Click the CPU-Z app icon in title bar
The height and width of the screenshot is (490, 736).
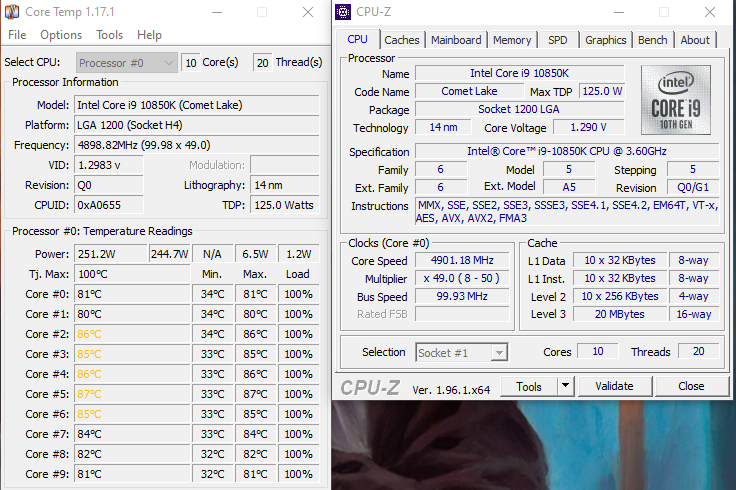coord(343,12)
